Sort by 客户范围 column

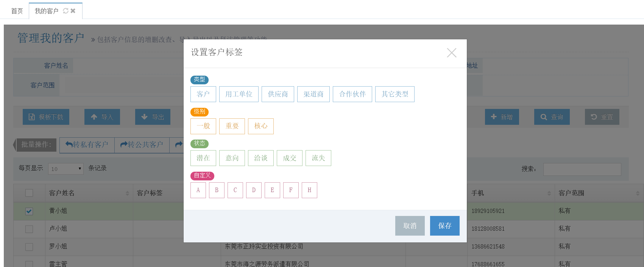click(599, 193)
